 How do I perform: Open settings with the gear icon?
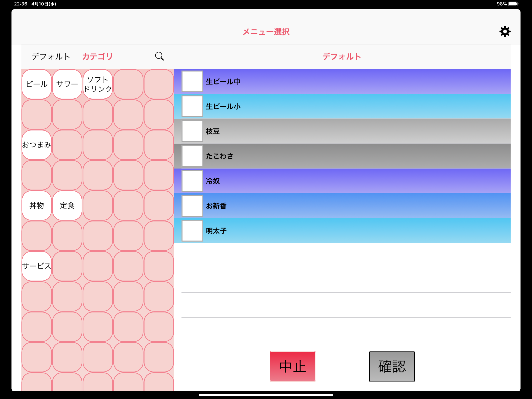point(505,32)
